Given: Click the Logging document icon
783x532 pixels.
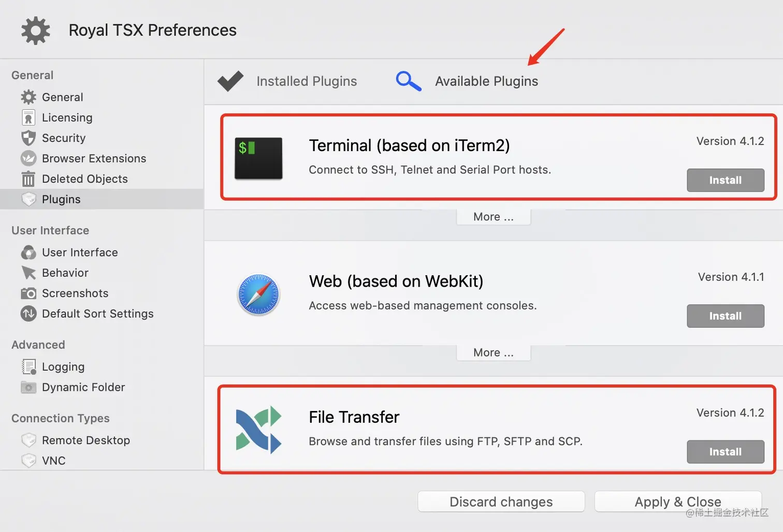Looking at the screenshot, I should [x=28, y=367].
